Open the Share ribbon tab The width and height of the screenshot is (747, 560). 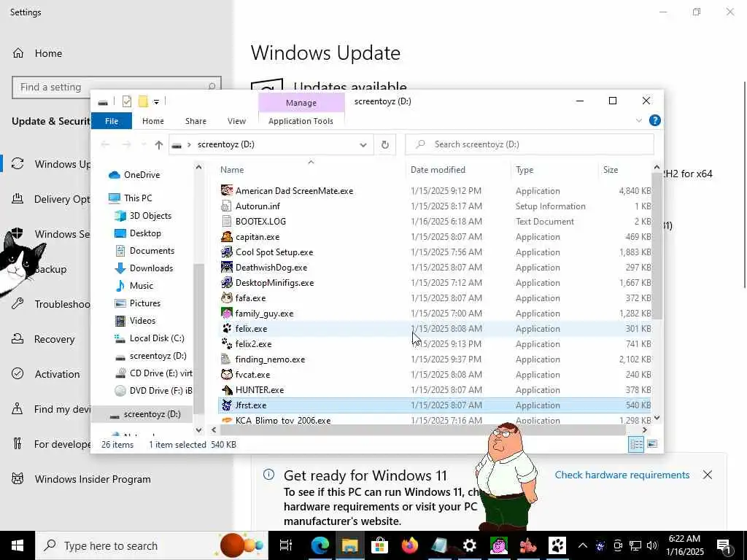(196, 121)
